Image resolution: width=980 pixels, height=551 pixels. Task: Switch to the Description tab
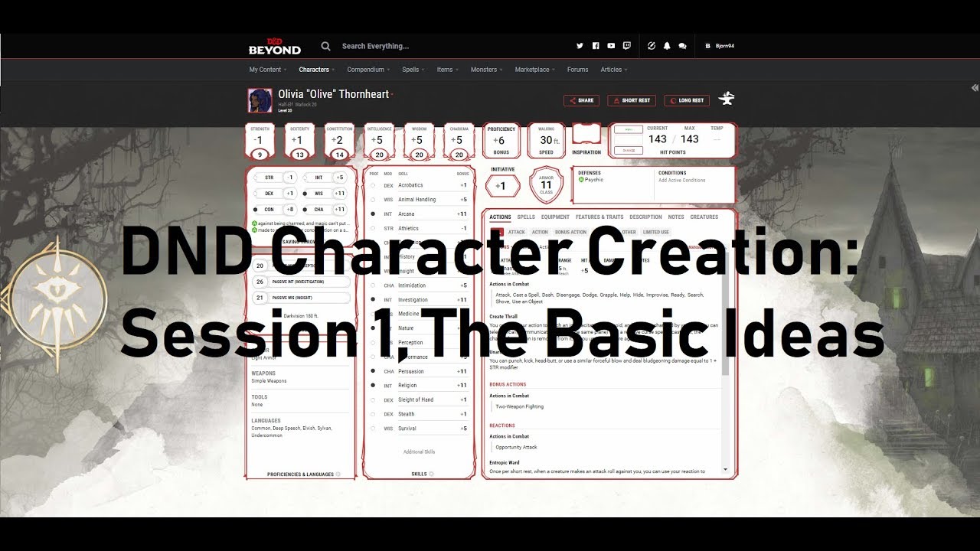(645, 217)
